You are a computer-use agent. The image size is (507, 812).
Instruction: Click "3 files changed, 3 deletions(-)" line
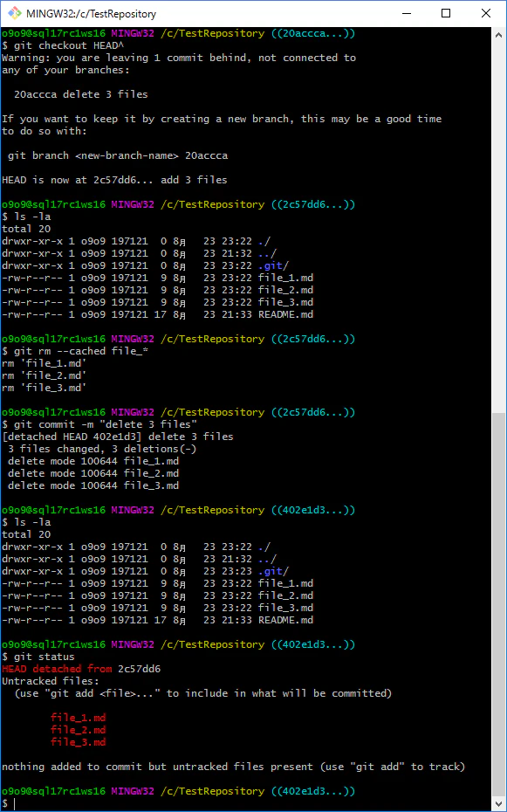click(x=102, y=449)
